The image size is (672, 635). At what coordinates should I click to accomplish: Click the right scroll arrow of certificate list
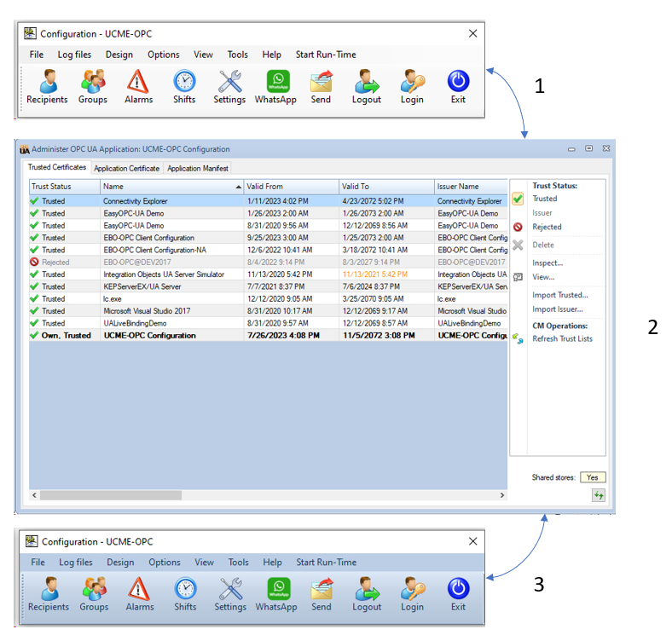pos(502,495)
